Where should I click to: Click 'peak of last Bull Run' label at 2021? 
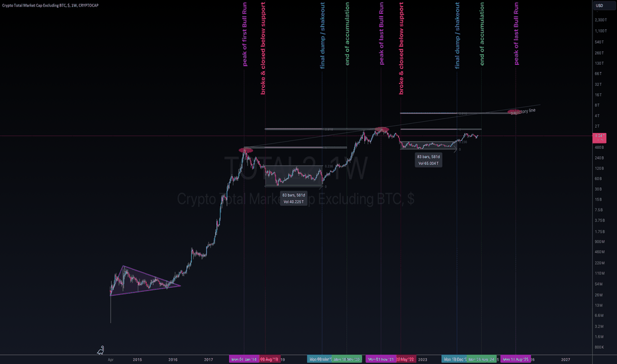381,34
